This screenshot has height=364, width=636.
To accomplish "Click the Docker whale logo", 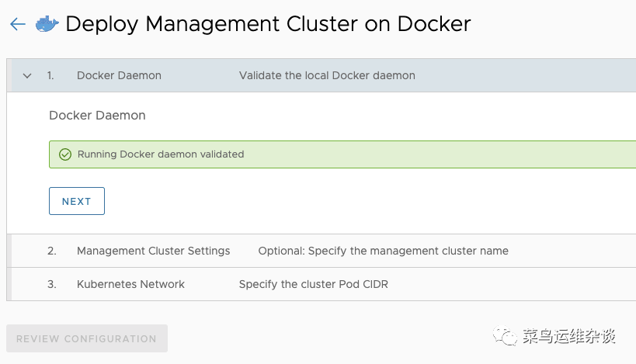I will coord(47,24).
